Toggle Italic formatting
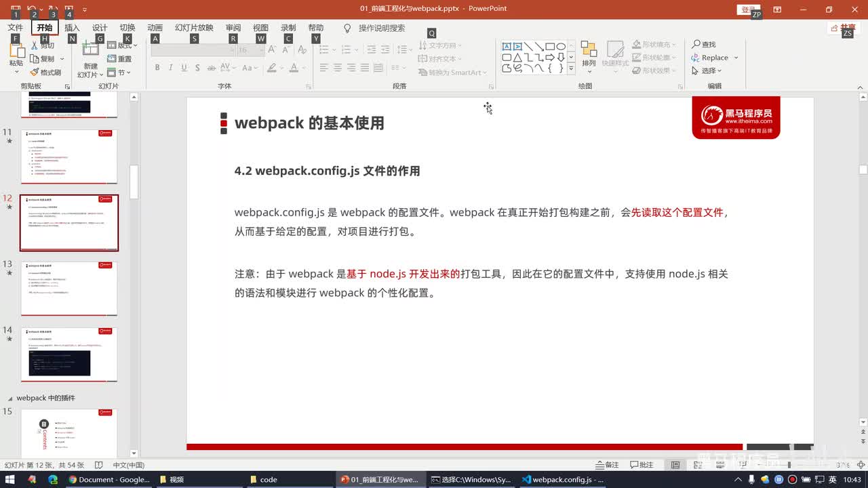Screen dimensions: 868x488 (170, 68)
